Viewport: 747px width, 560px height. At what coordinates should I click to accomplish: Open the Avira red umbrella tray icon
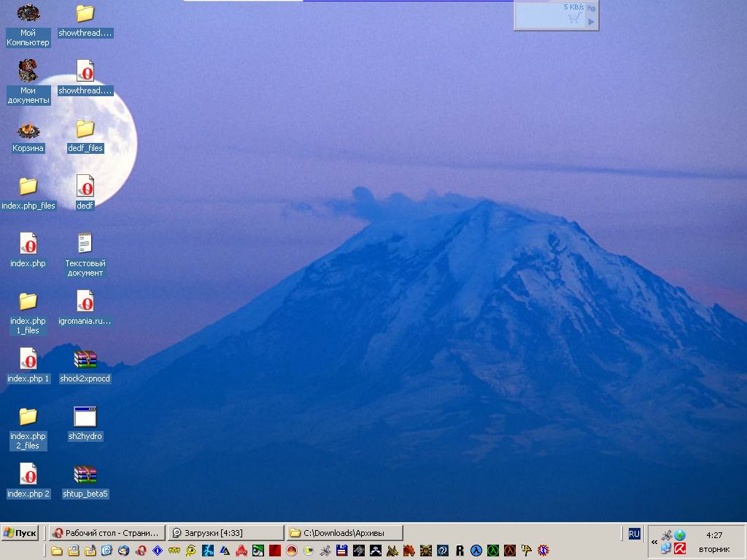pyautogui.click(x=680, y=548)
